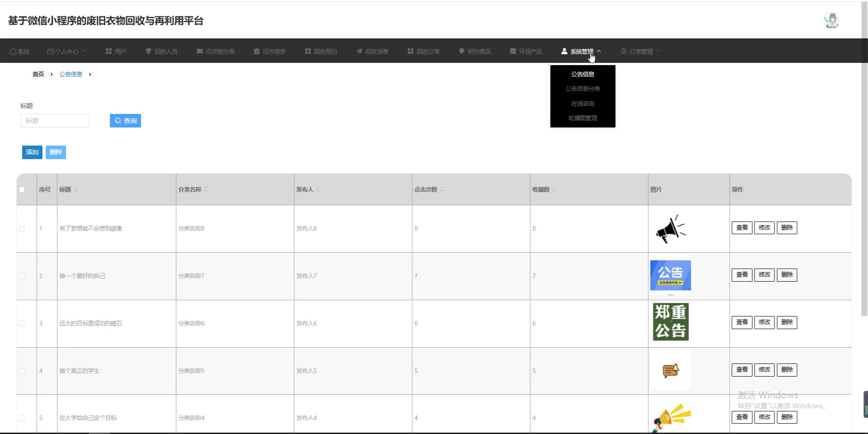Sort by 发布人 column arrows
The image size is (868, 434).
(318, 189)
